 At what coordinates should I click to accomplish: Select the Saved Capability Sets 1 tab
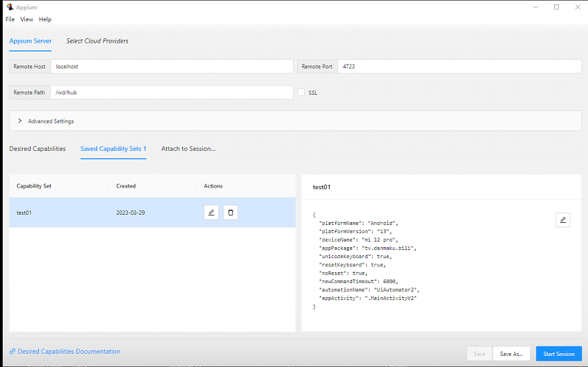[x=113, y=149]
